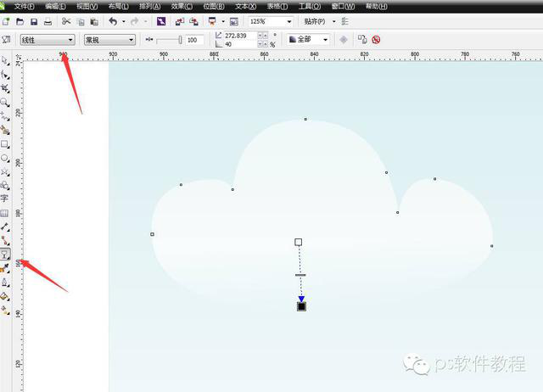
Task: Click the 贴齐(P) snap button
Action: [x=315, y=21]
